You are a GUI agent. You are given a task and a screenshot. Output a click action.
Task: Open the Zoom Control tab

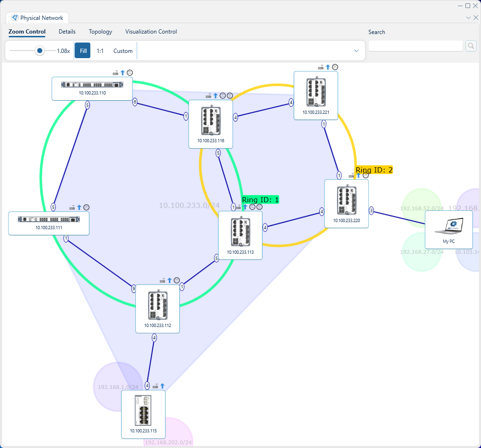click(x=27, y=32)
